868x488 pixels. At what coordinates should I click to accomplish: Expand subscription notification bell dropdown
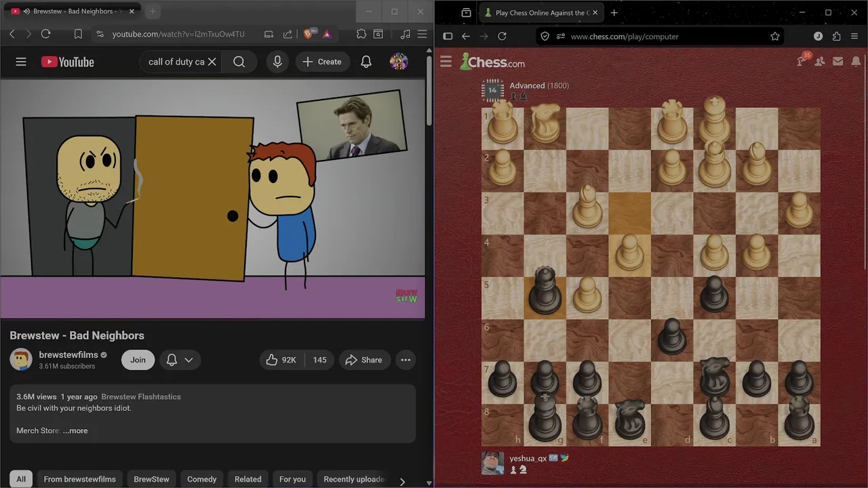pos(180,360)
